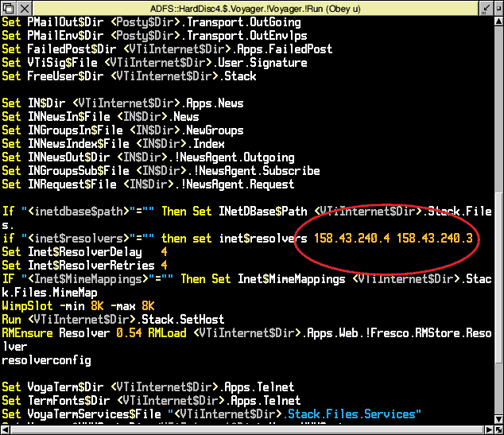The width and height of the screenshot is (504, 435).
Task: Click the WimpSlot command keyword
Action: (27, 305)
